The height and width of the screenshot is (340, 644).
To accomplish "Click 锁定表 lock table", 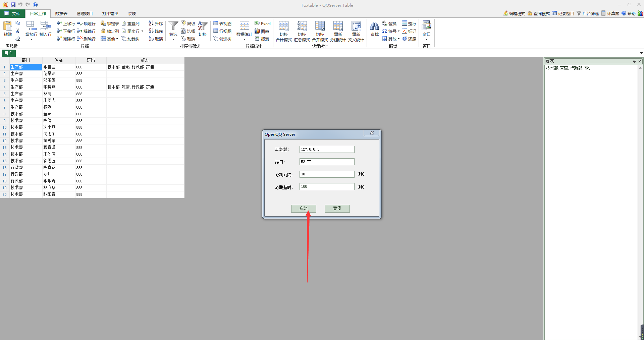I will (x=110, y=23).
